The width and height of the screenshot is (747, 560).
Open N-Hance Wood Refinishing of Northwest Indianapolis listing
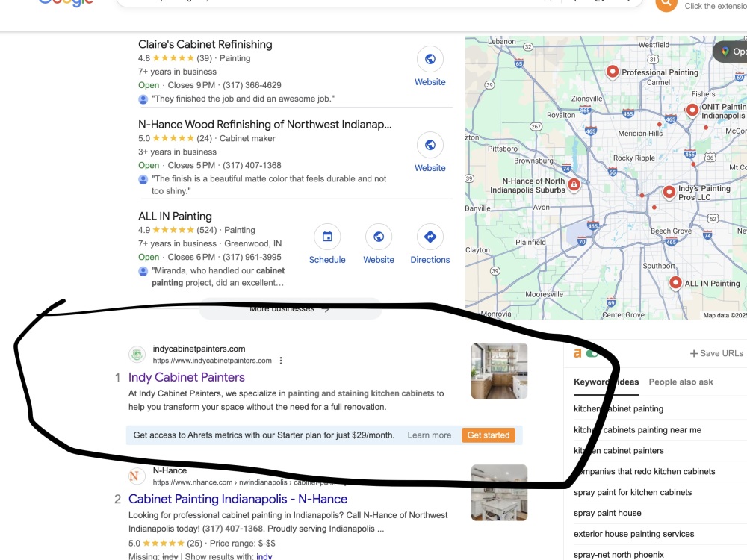pyautogui.click(x=265, y=124)
